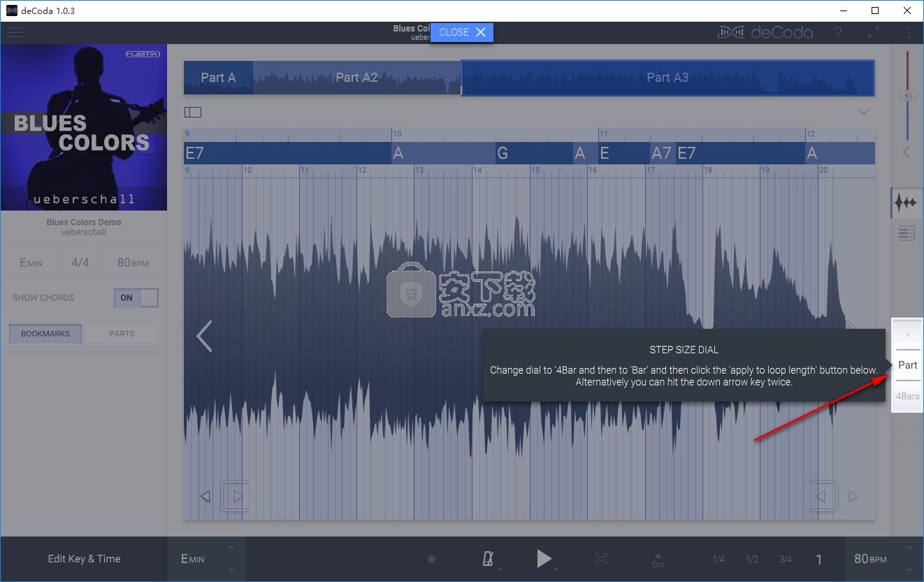
Task: Switch to BOOKMARKS tab
Action: 45,334
